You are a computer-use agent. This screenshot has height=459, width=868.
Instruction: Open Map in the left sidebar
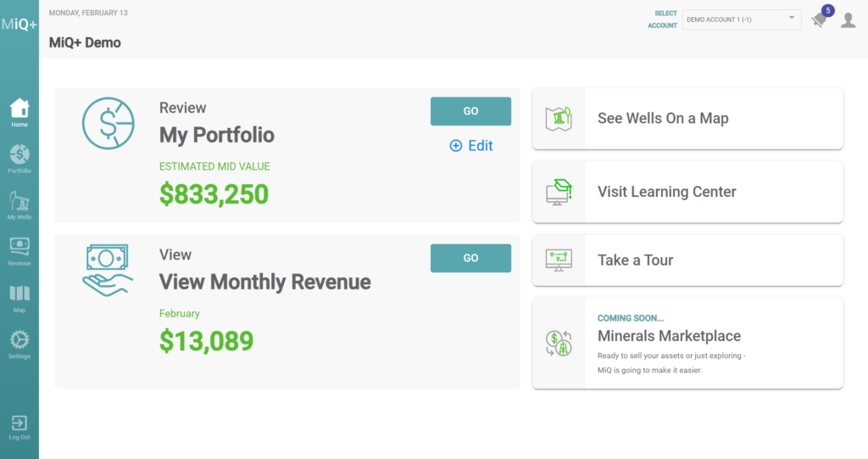pos(19,297)
